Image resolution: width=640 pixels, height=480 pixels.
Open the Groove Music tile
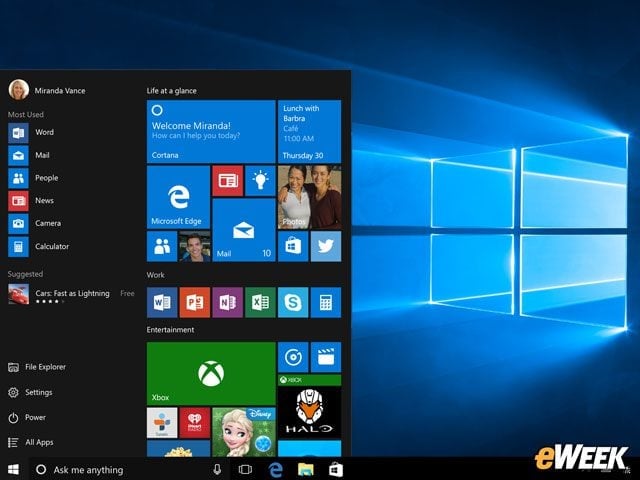click(x=293, y=357)
